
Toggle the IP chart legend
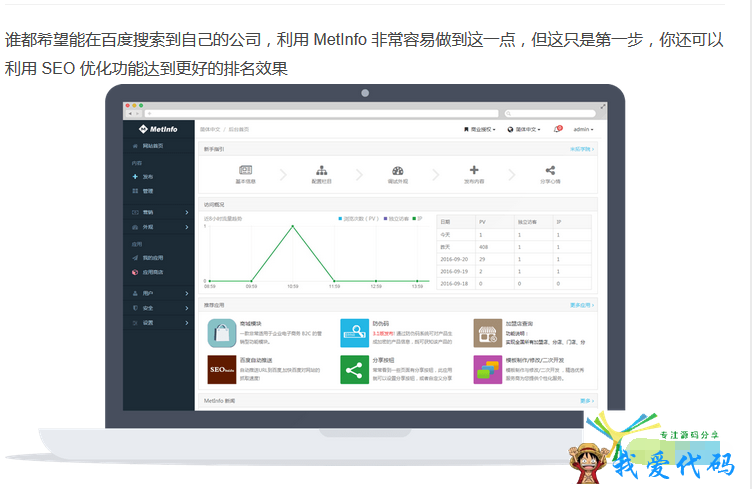tap(417, 219)
